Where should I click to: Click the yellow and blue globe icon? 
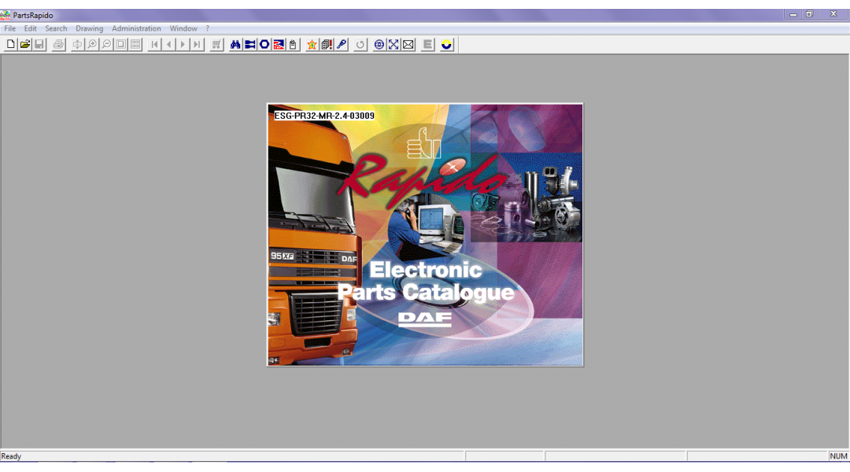(447, 44)
